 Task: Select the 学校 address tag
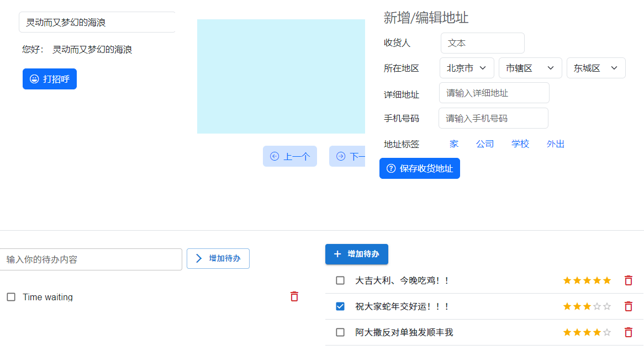[x=520, y=144]
